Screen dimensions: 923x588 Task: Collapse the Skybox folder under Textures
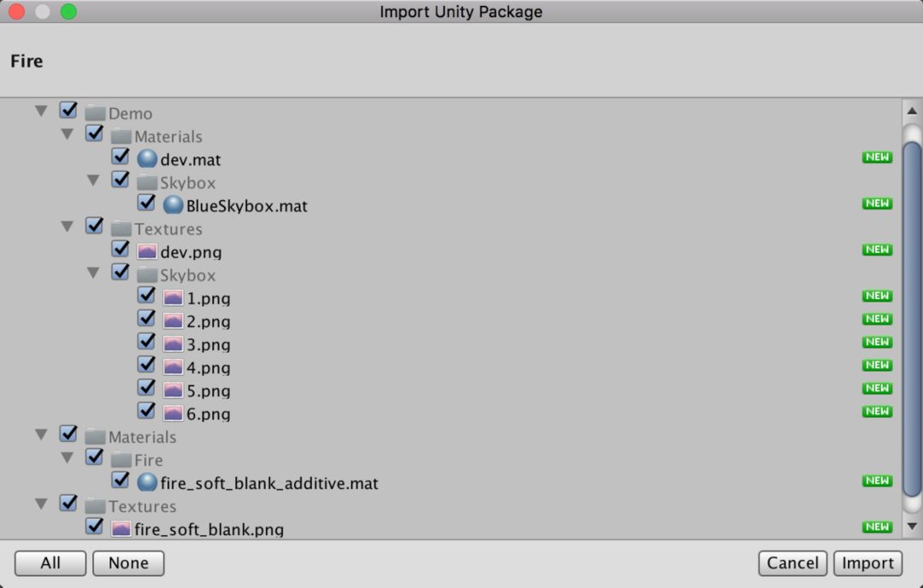coord(92,273)
